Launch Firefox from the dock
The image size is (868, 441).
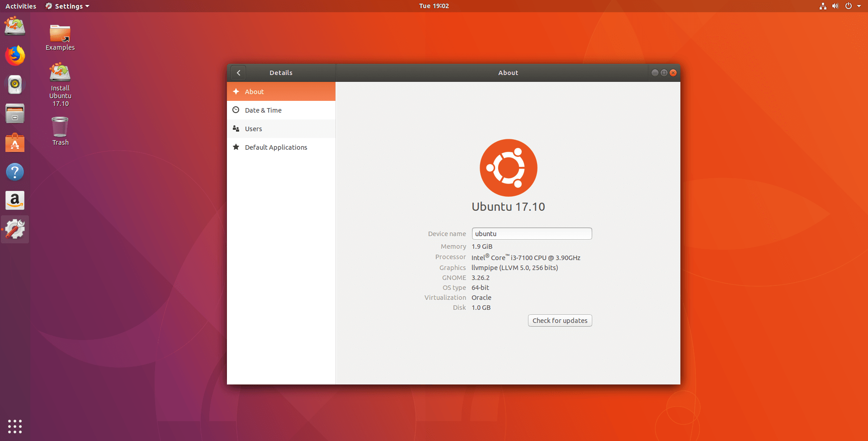coord(15,55)
